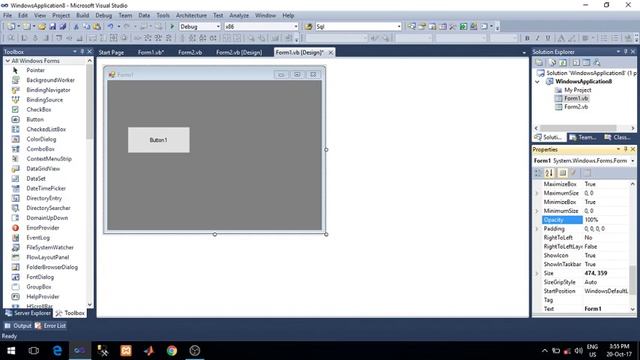Open the Build menu
Image resolution: width=640 pixels, height=360 pixels.
point(82,16)
